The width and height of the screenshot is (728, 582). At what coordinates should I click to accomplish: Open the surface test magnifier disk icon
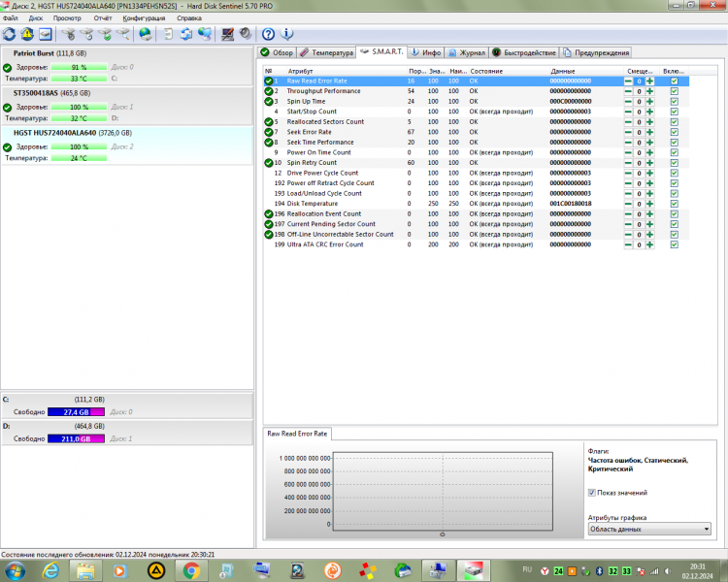pyautogui.click(x=123, y=34)
